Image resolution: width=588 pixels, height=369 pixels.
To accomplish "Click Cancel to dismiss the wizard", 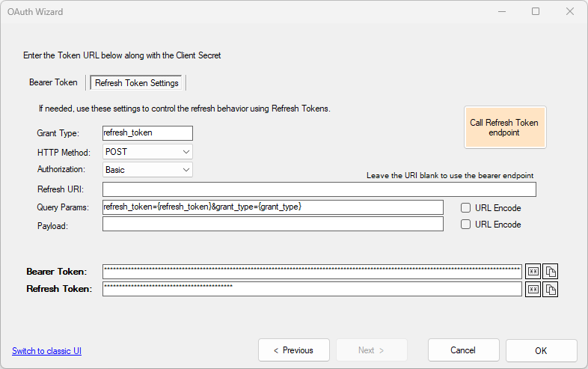I will point(463,350).
